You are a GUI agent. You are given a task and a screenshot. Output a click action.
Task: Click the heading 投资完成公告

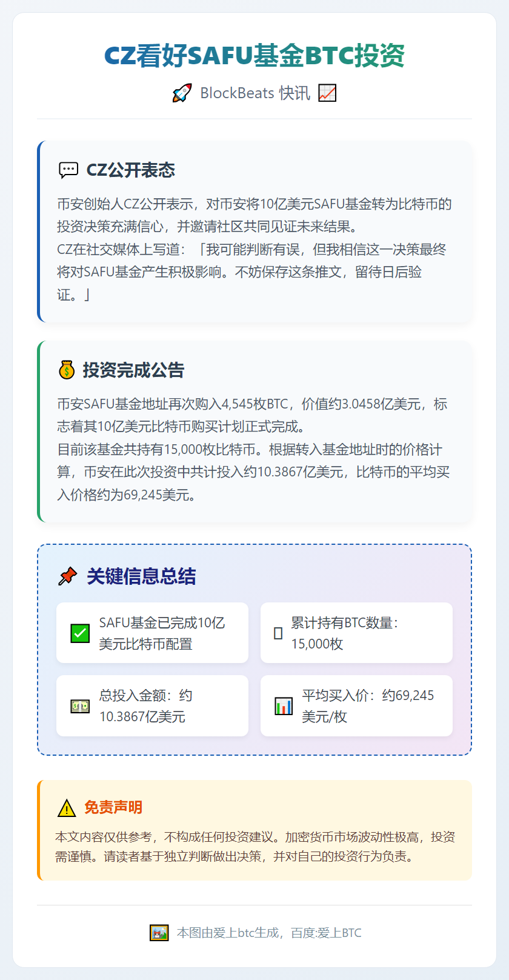(134, 370)
